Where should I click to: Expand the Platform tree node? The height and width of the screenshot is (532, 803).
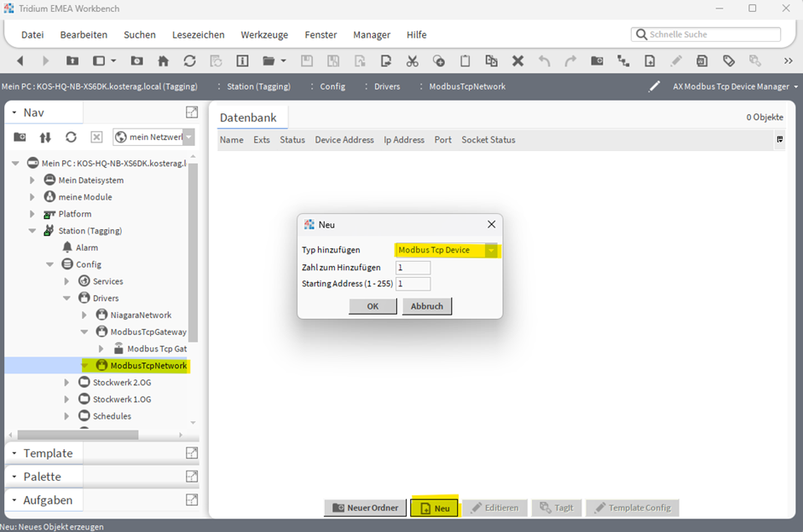click(x=32, y=213)
